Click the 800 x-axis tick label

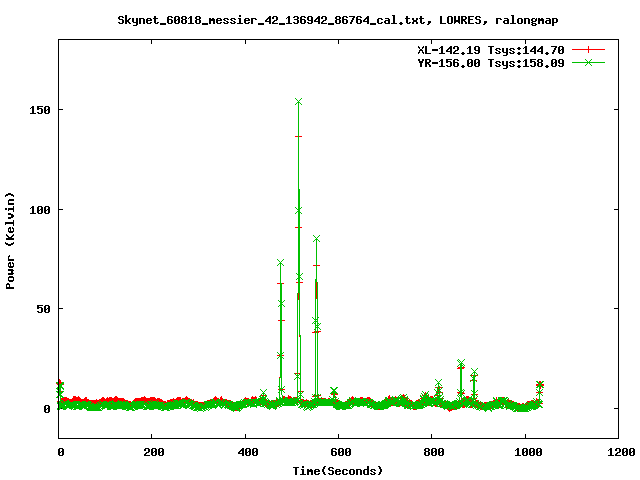(434, 452)
